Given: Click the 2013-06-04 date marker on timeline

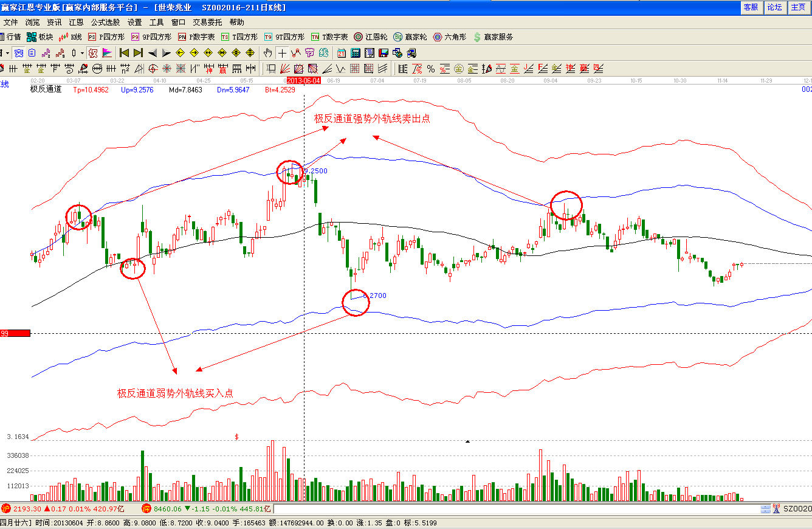Looking at the screenshot, I should pos(303,80).
